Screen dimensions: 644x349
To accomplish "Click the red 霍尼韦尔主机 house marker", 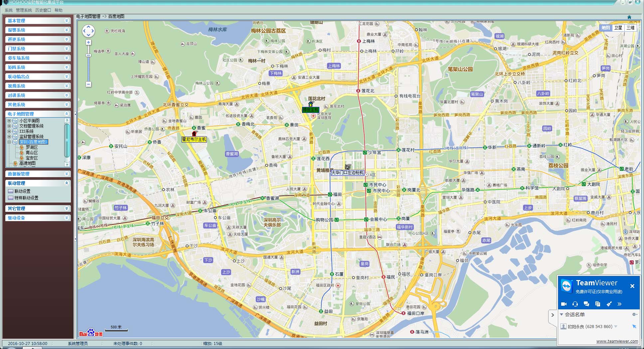I will point(194,134).
